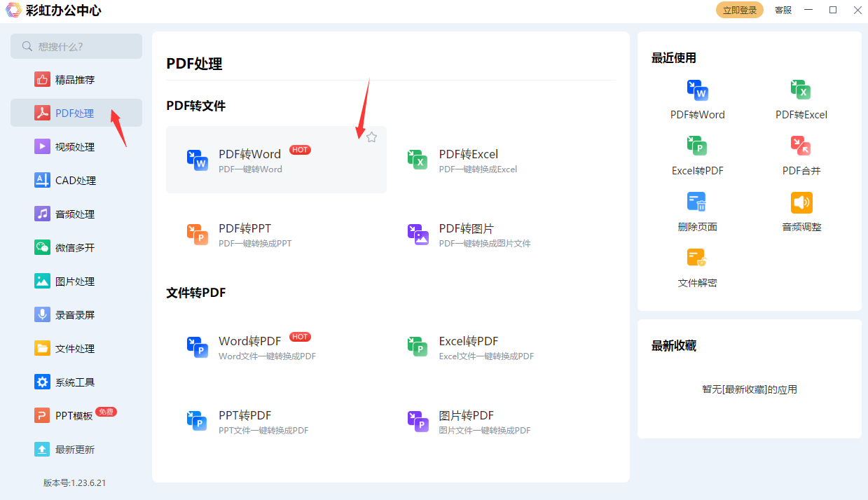868x500 pixels.
Task: Click the PDF转PPT card icon
Action: point(198,235)
